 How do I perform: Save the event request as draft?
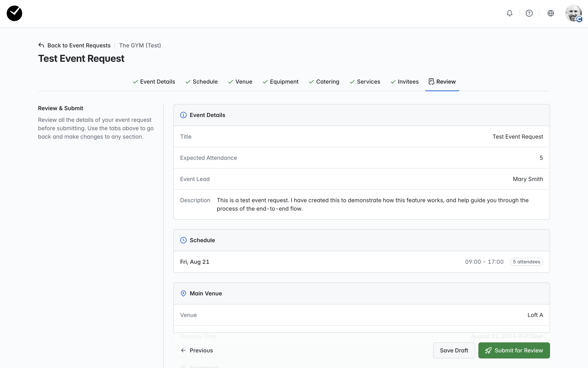pos(454,350)
